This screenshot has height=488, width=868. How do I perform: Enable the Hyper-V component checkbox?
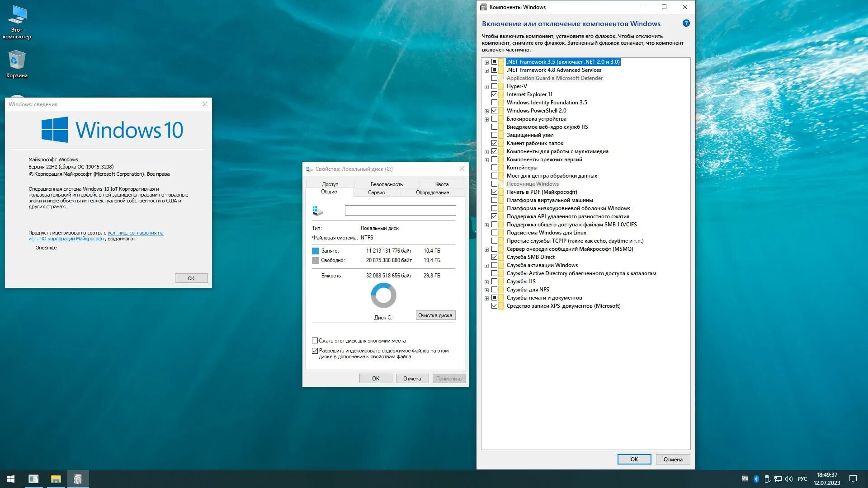[495, 86]
